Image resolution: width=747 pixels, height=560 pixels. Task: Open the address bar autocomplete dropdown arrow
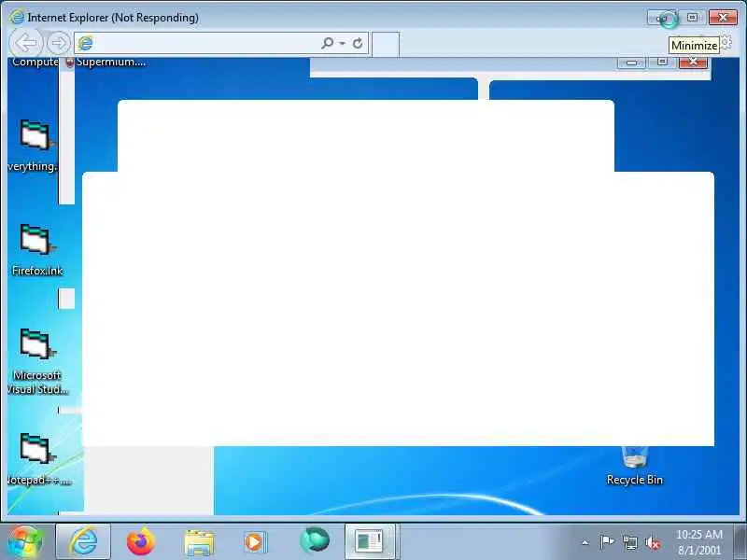coord(342,43)
